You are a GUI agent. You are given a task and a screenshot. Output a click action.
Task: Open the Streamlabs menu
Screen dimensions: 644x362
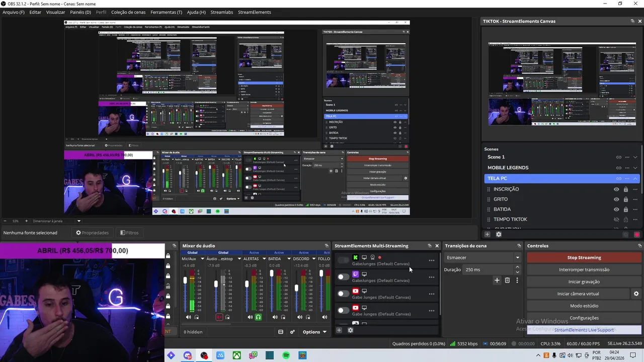pos(222,12)
